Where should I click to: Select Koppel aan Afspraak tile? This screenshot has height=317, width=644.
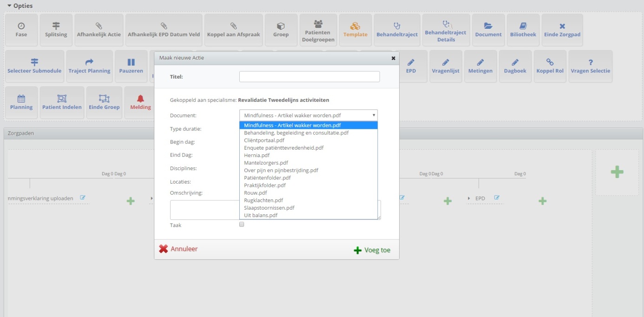[234, 30]
